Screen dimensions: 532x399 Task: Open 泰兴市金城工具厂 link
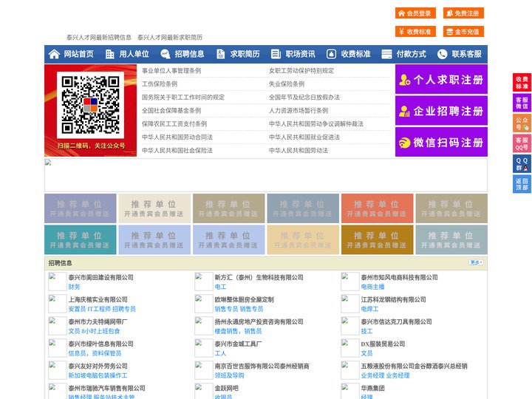tap(238, 344)
